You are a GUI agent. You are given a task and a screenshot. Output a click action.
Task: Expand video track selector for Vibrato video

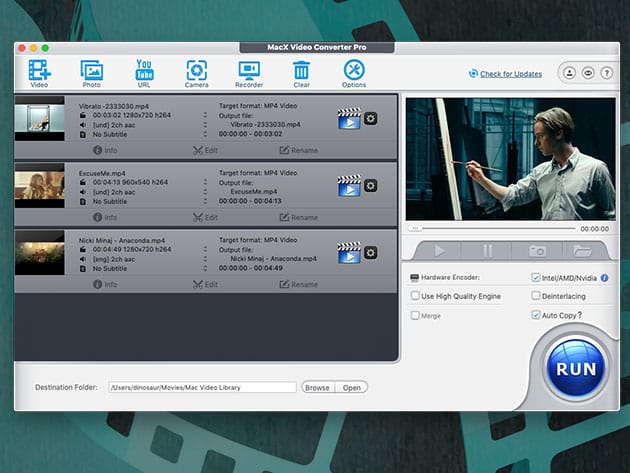pyautogui.click(x=205, y=114)
